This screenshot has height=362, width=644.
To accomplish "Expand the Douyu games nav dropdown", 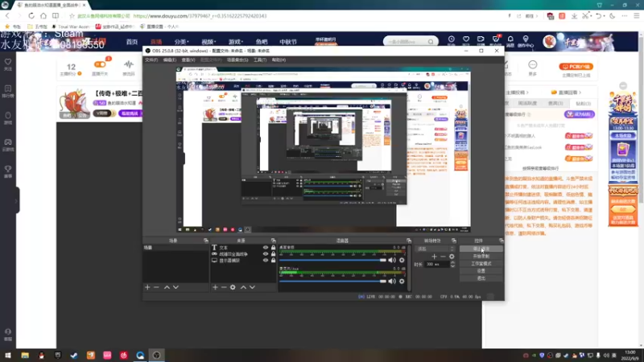I will [236, 42].
